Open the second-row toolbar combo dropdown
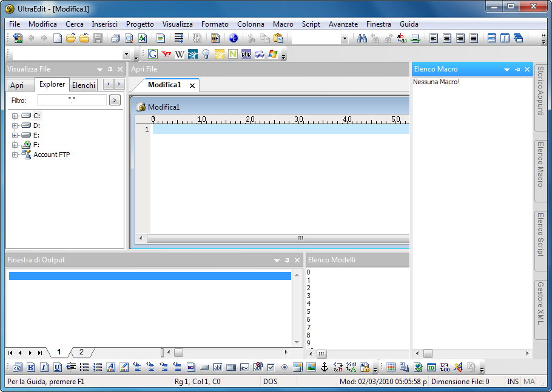This screenshot has width=552, height=392. click(126, 55)
